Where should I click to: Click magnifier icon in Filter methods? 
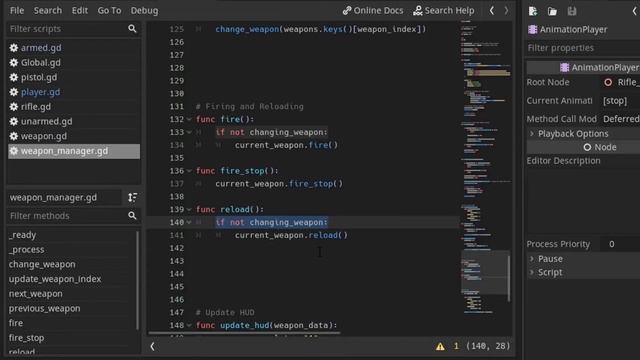pos(132,216)
